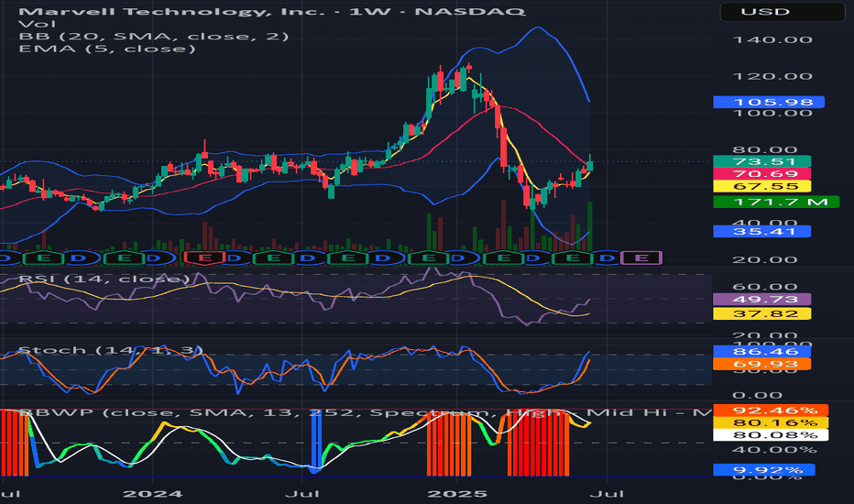This screenshot has width=854, height=504.
Task: Select the Vol indicator legend
Action: 37,24
